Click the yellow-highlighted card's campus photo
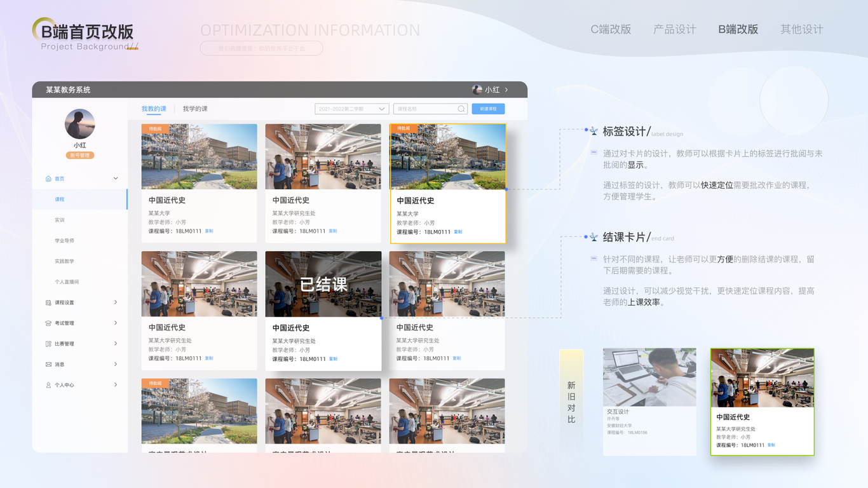The height and width of the screenshot is (488, 868). pos(448,157)
